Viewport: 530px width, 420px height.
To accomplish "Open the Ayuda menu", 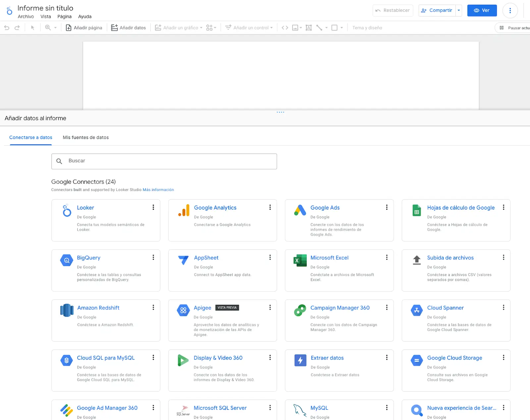I will pyautogui.click(x=85, y=17).
